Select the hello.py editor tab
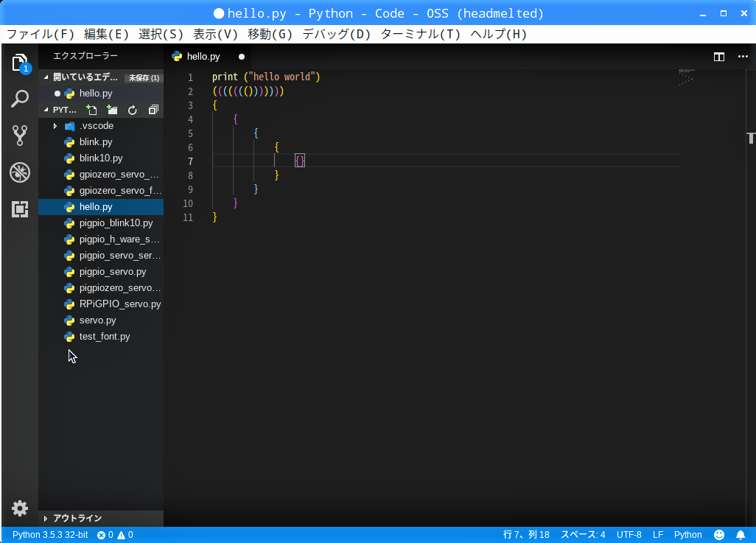Image resolution: width=756 pixels, height=543 pixels. point(208,57)
